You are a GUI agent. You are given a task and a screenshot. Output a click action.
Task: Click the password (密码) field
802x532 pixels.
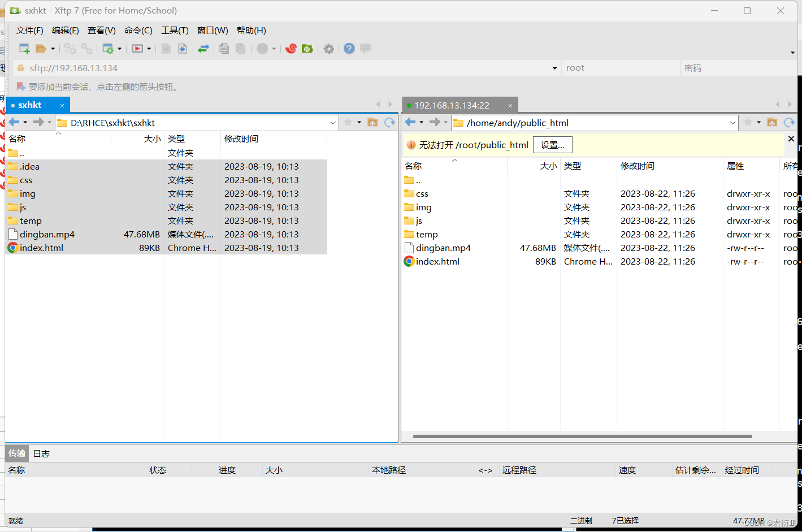click(x=738, y=68)
